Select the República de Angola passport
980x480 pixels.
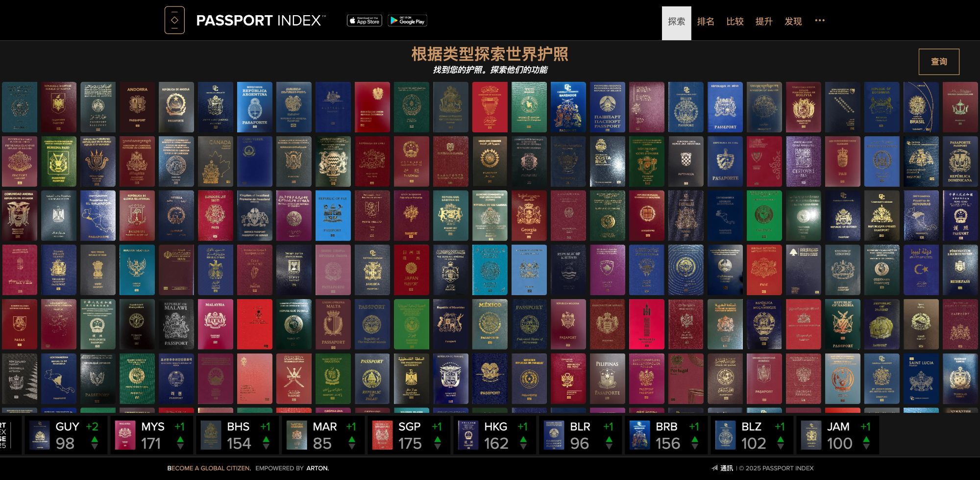pos(176,107)
